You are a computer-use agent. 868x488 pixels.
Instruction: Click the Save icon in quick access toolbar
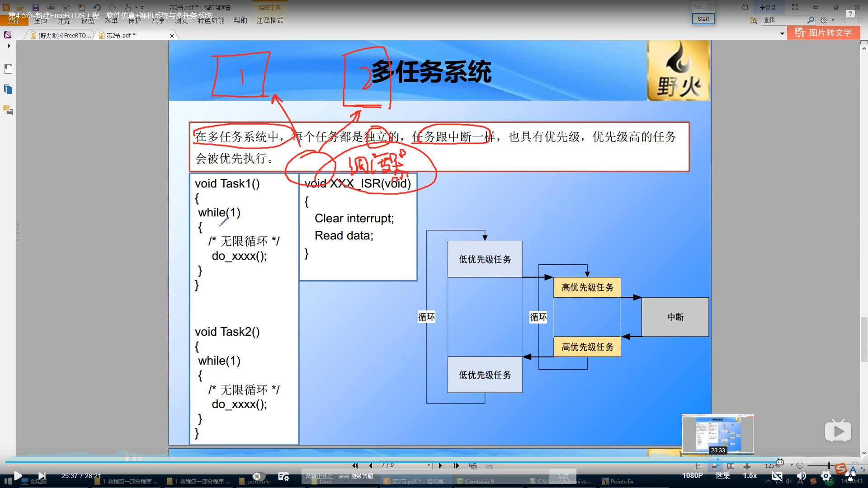[x=35, y=7]
